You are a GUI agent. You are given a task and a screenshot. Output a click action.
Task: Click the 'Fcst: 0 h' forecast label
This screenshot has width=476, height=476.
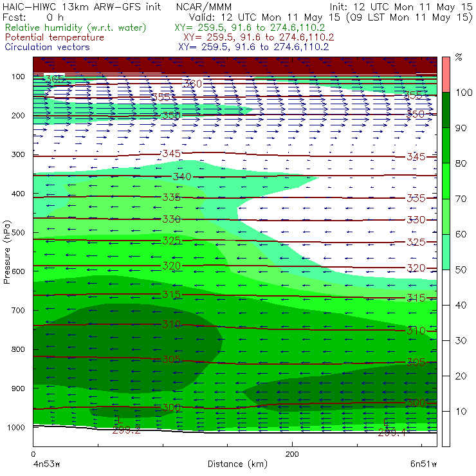pos(33,17)
